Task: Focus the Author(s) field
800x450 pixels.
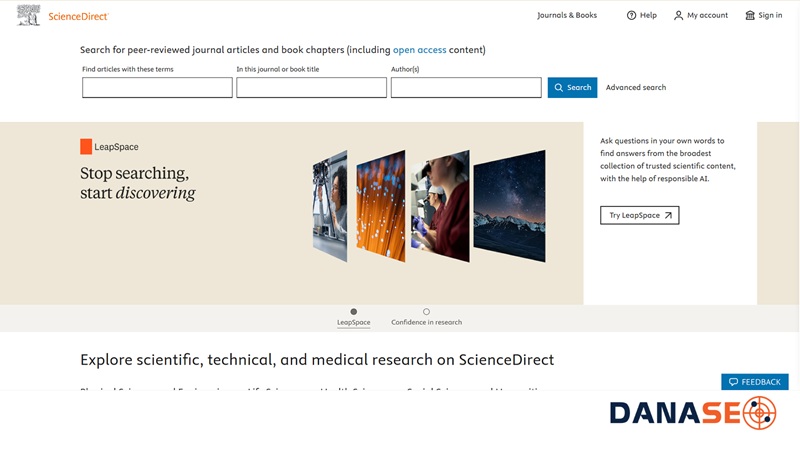Action: 466,87
